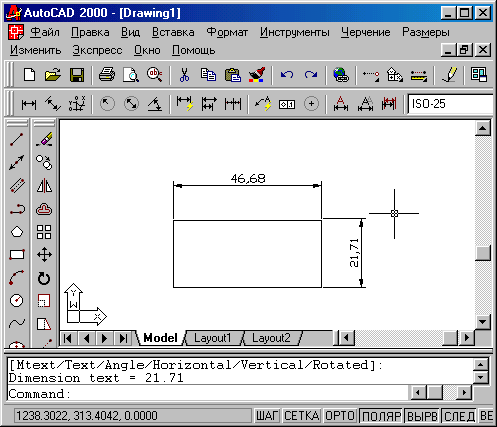Toggle ПОЛЯР polar tracking
Image resolution: width=497 pixels, height=427 pixels.
381,416
